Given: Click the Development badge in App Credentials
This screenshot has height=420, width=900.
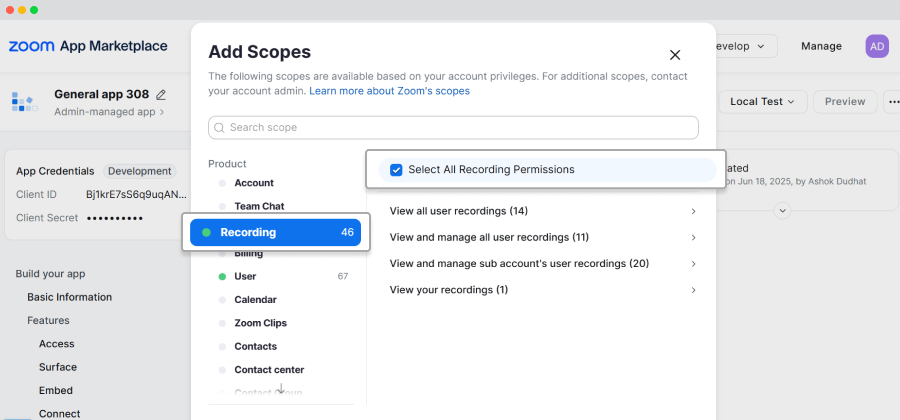Looking at the screenshot, I should (x=139, y=171).
